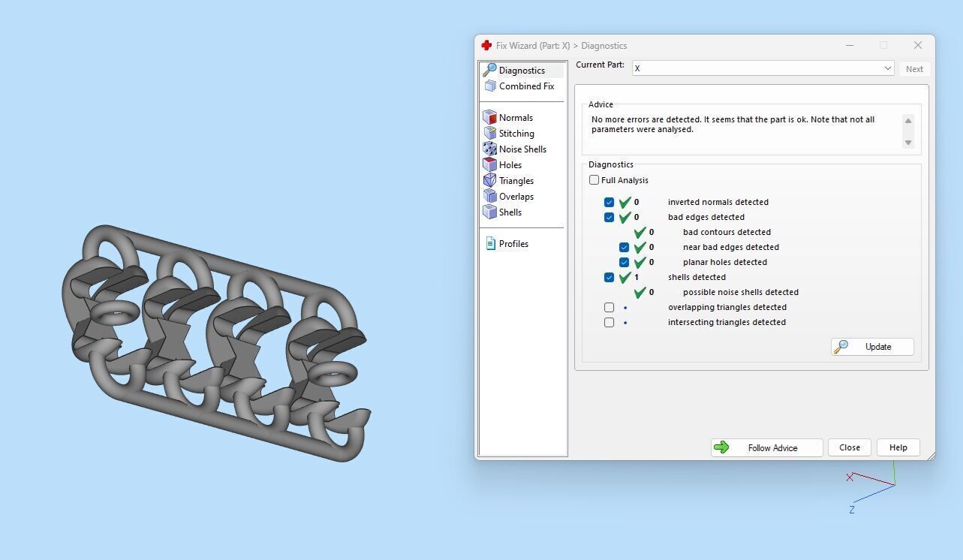Enable overlapping triangles detected checkbox
Image resolution: width=963 pixels, height=560 pixels.
[609, 307]
